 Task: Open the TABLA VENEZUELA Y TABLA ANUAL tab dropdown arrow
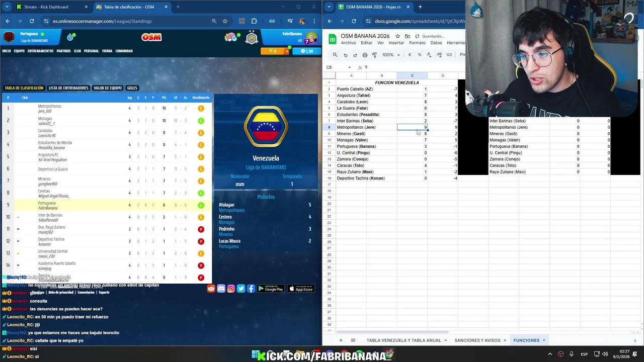point(446,340)
